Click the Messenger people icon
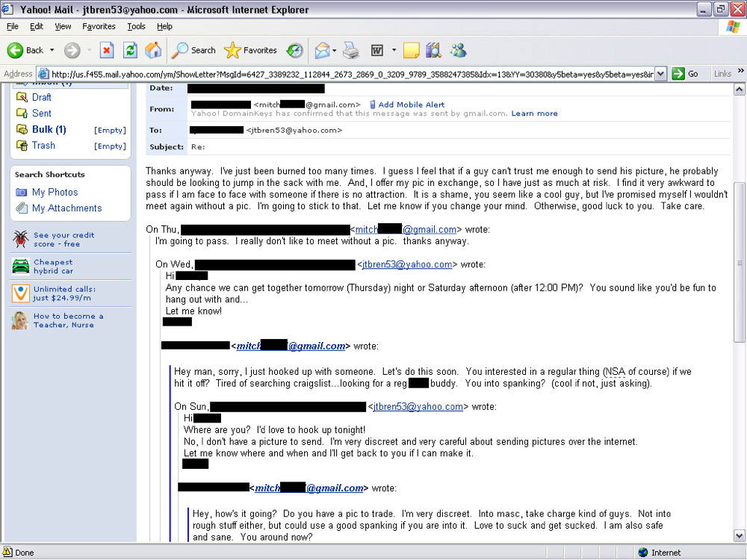747x560 pixels. point(459,50)
